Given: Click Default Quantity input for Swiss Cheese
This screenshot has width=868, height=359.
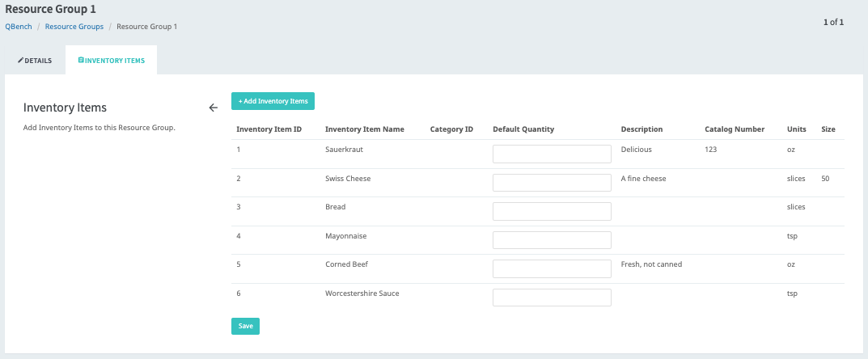Looking at the screenshot, I should point(552,183).
